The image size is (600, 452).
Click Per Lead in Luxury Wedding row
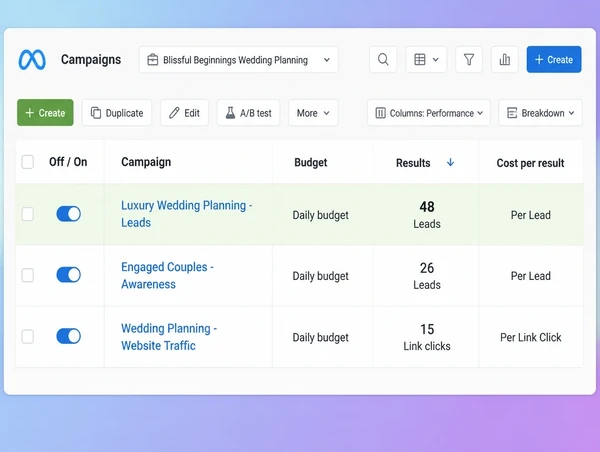(530, 215)
